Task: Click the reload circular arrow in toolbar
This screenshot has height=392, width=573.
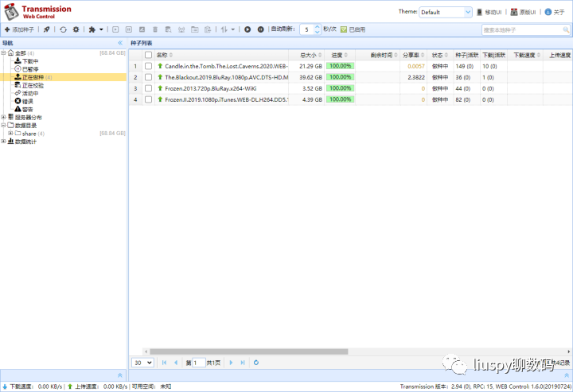Action: point(63,29)
